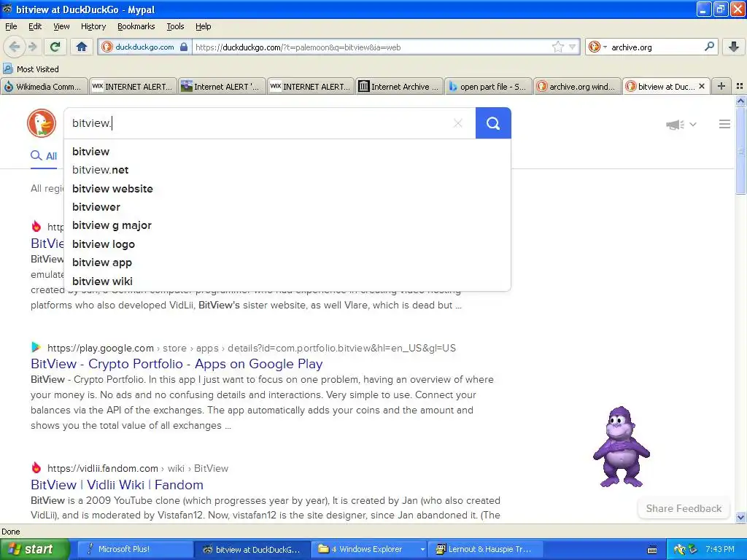
Task: Click the vidlii.fandom.com result URL
Action: [138, 469]
